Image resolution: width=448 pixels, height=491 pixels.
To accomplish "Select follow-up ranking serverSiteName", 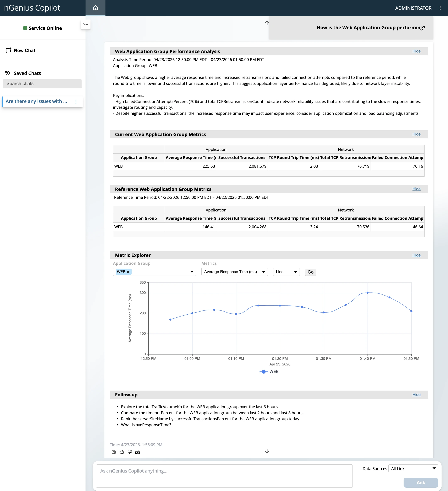I will point(211,419).
